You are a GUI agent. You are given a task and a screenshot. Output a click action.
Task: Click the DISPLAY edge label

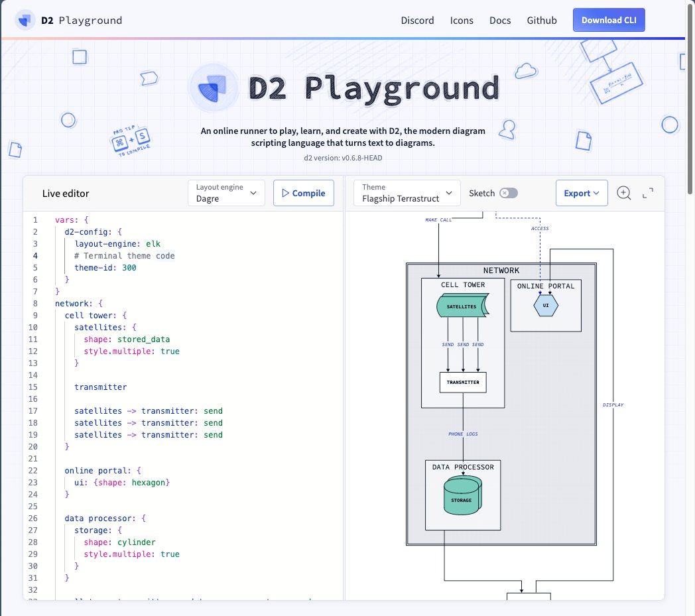click(613, 404)
